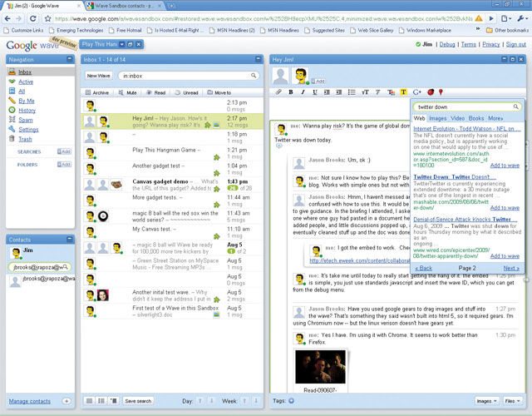Image resolution: width=532 pixels, height=416 pixels.
Task: Click the Save search button
Action: coord(138,401)
